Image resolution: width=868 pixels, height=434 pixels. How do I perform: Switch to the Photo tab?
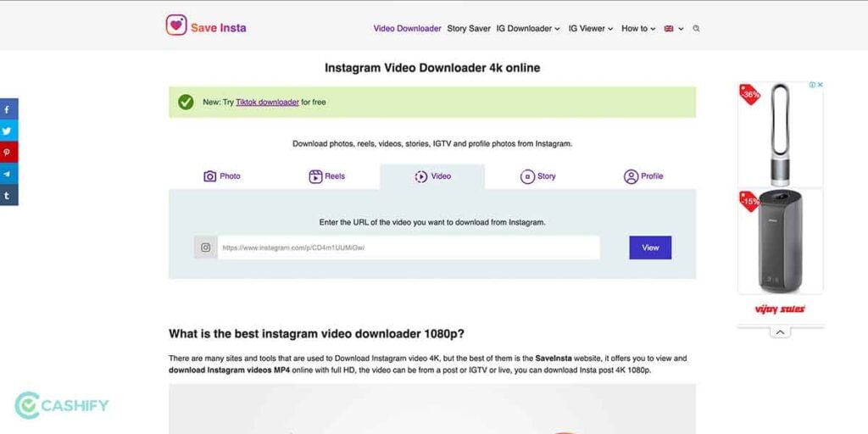click(x=222, y=176)
